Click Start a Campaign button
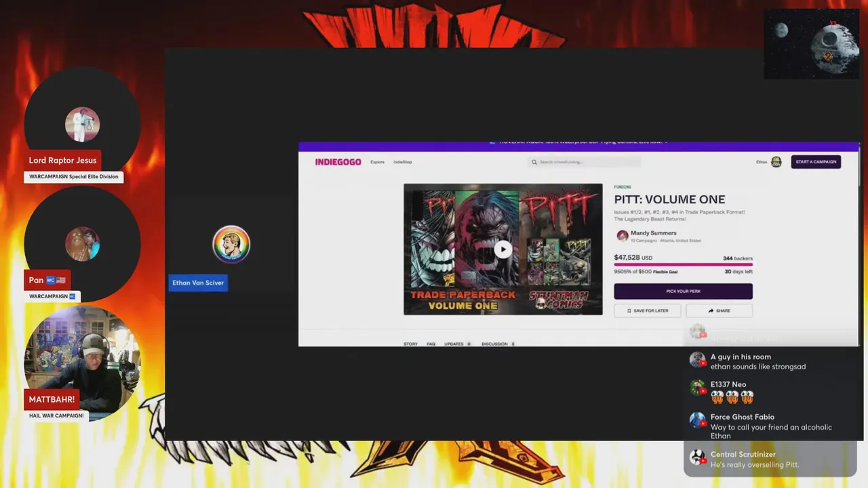The height and width of the screenshot is (488, 868). click(816, 162)
